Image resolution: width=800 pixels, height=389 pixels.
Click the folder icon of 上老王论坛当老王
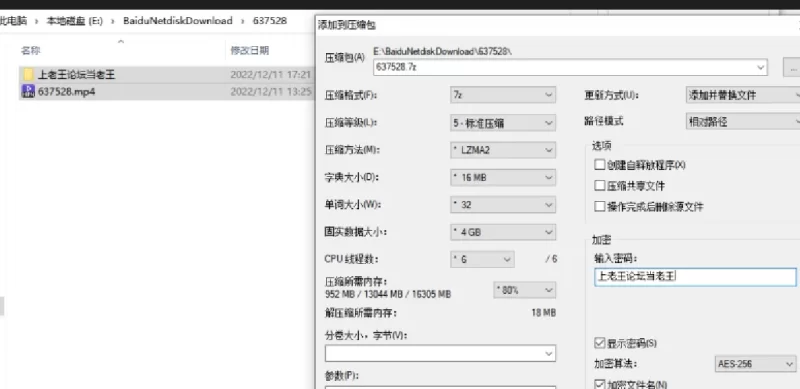(x=29, y=75)
